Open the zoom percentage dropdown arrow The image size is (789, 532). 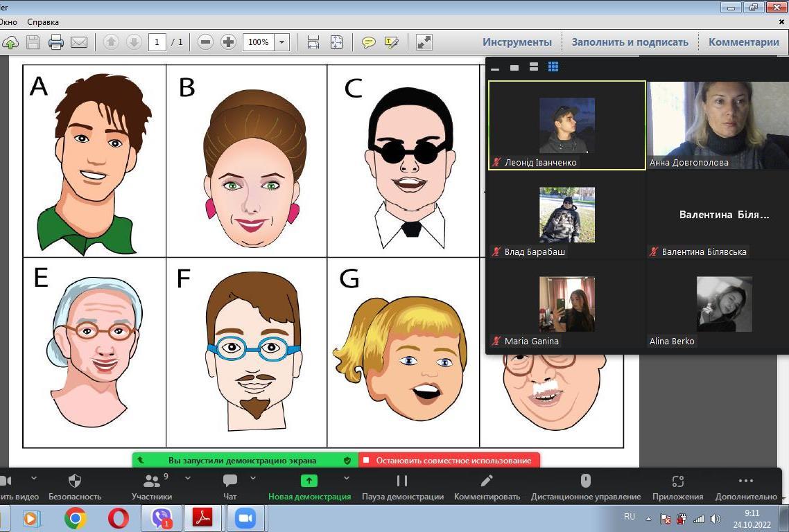click(x=282, y=42)
